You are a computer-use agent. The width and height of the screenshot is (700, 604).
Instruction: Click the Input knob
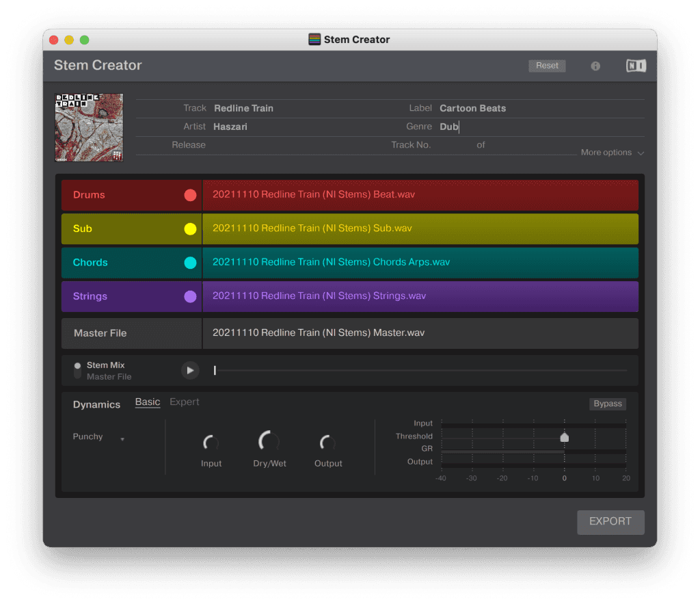211,443
